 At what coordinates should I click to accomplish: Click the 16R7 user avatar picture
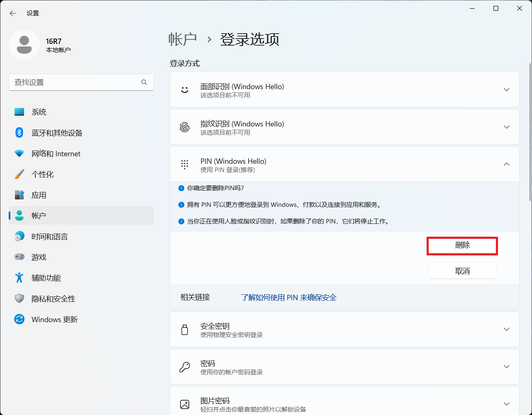24,45
